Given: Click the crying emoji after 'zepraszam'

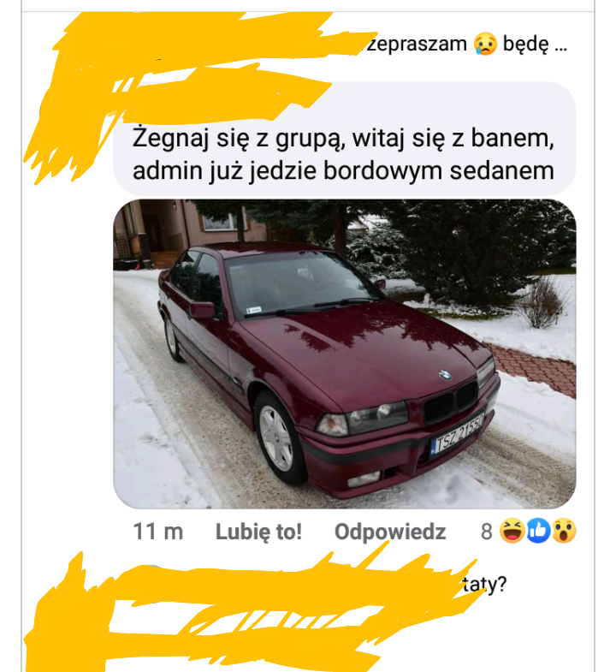Looking at the screenshot, I should pyautogui.click(x=485, y=44).
